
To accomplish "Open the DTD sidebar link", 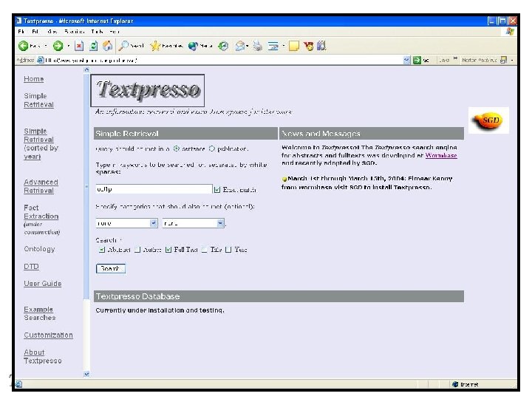I will point(31,266).
